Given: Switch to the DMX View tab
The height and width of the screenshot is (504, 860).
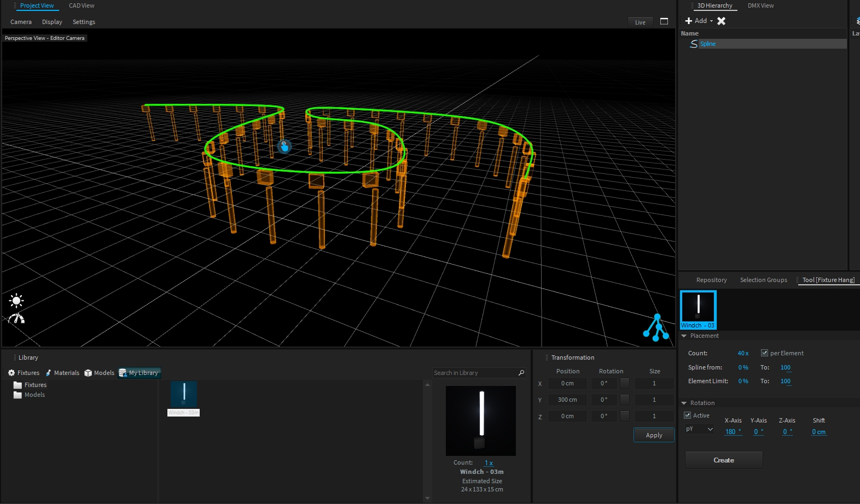Looking at the screenshot, I should (760, 5).
